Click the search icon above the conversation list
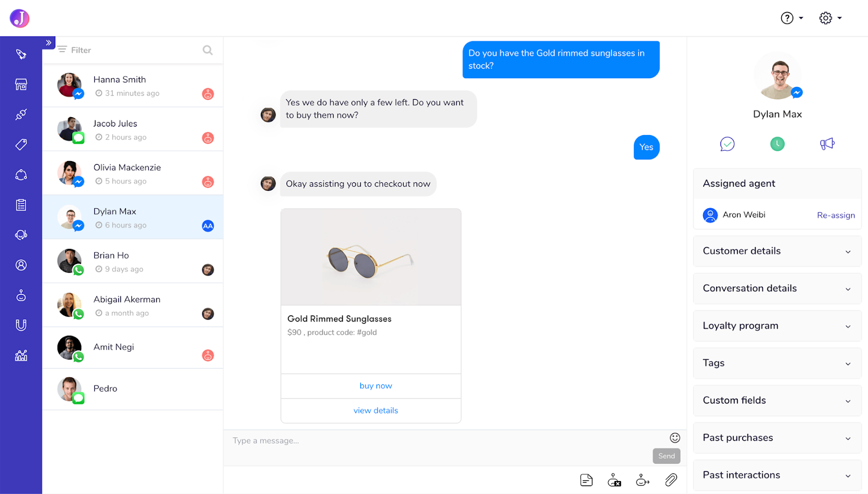Viewport: 868px width, 494px height. (208, 50)
